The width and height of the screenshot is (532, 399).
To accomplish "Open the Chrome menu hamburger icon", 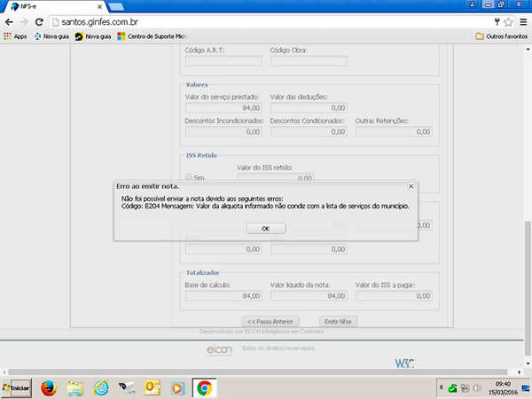I will pos(523,22).
